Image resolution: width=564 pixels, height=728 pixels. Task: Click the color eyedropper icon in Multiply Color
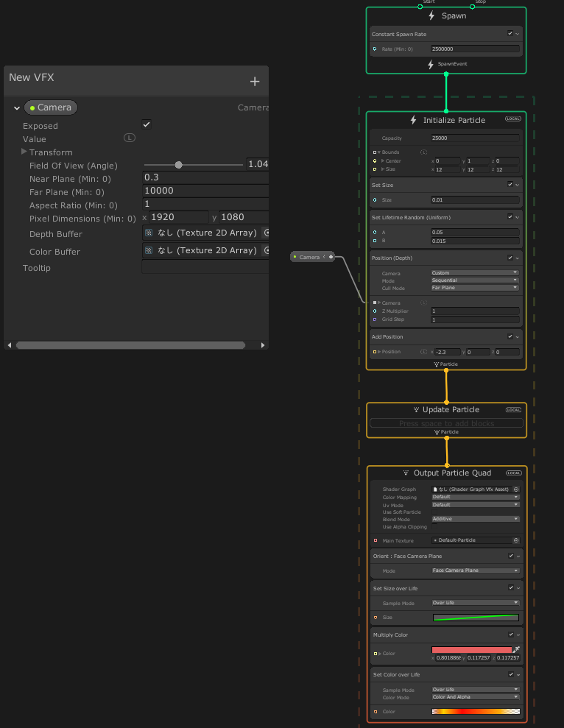[x=516, y=649]
